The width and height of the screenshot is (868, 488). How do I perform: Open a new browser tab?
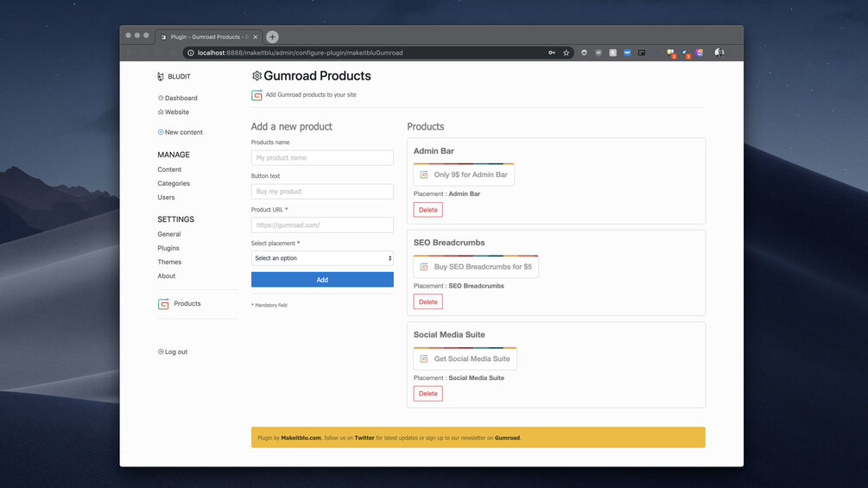click(x=272, y=37)
